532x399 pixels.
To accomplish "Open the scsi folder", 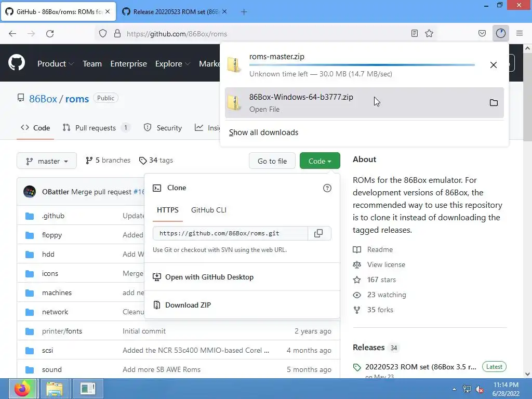I will [47, 350].
